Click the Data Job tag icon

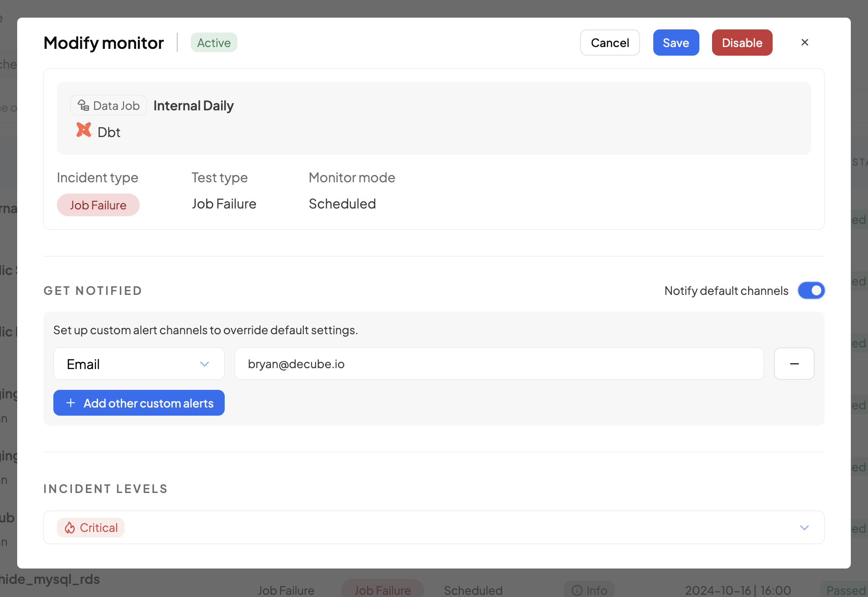pyautogui.click(x=83, y=105)
